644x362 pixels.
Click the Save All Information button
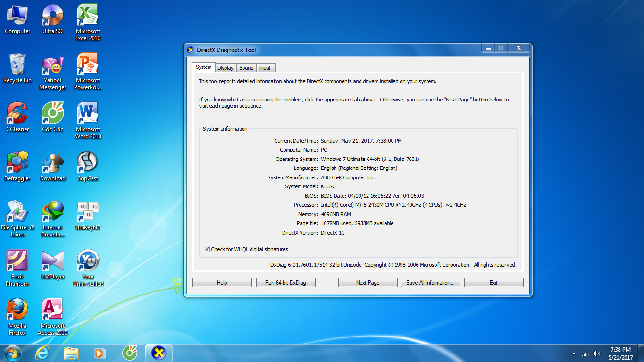[x=430, y=283]
